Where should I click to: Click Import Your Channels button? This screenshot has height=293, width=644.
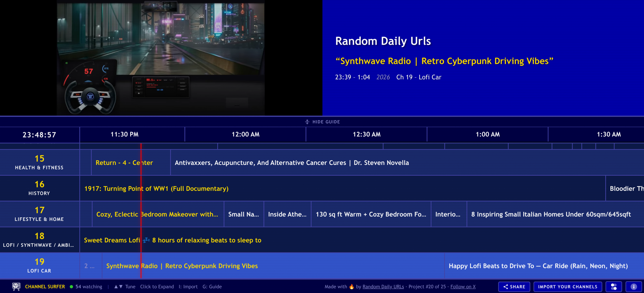coord(568,286)
